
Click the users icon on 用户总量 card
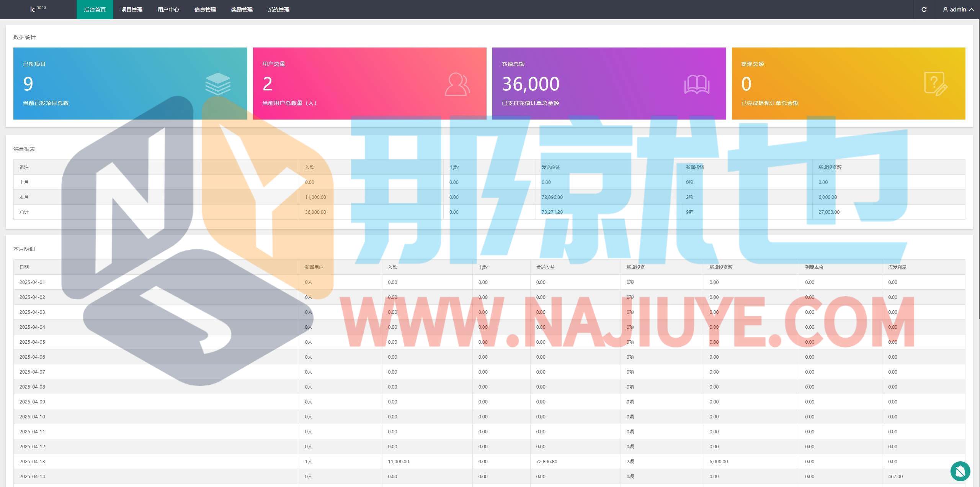(457, 84)
